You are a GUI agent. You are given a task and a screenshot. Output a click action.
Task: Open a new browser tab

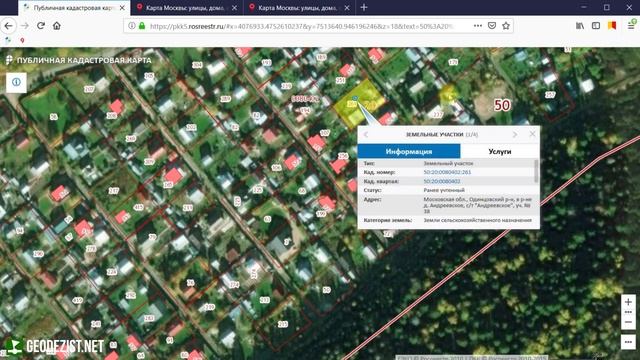pos(364,7)
